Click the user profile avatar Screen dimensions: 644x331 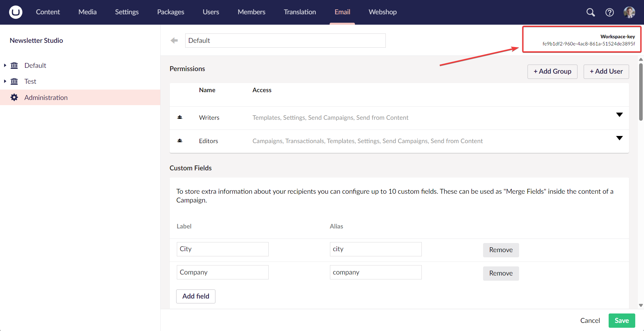click(629, 12)
